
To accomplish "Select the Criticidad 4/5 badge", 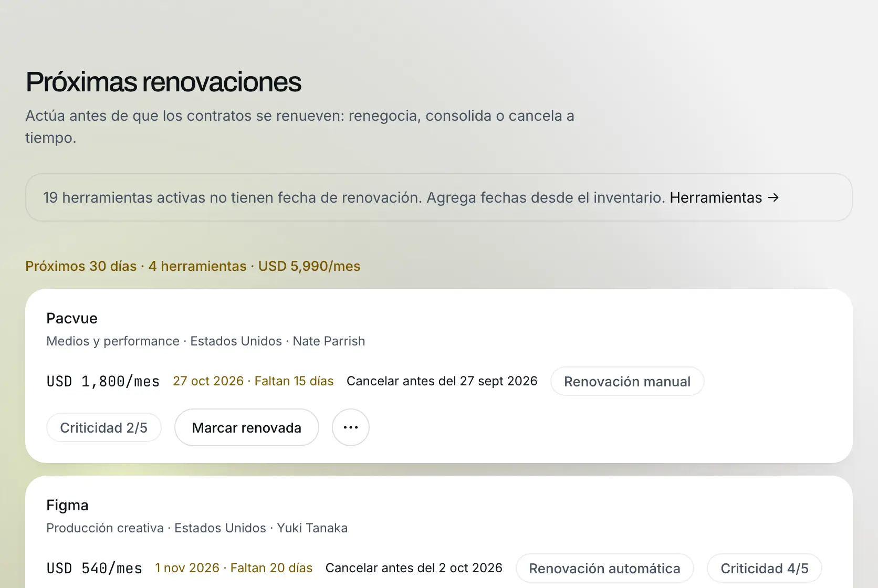I will 764,568.
